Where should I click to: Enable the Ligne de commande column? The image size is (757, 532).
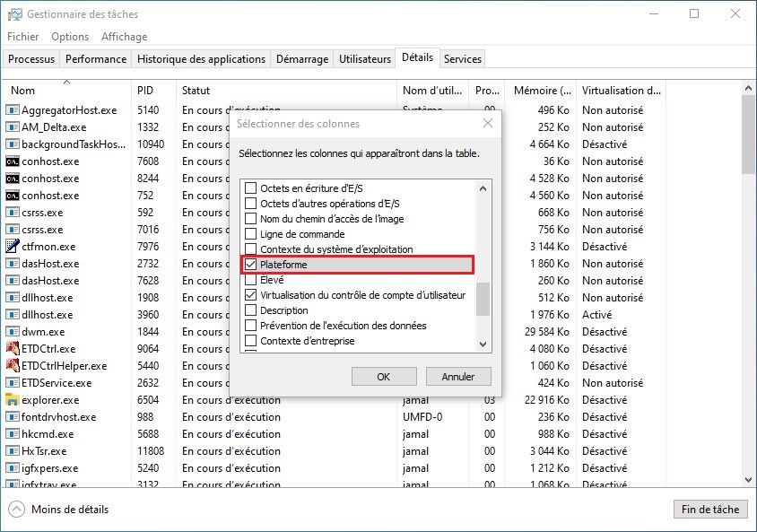pos(252,234)
